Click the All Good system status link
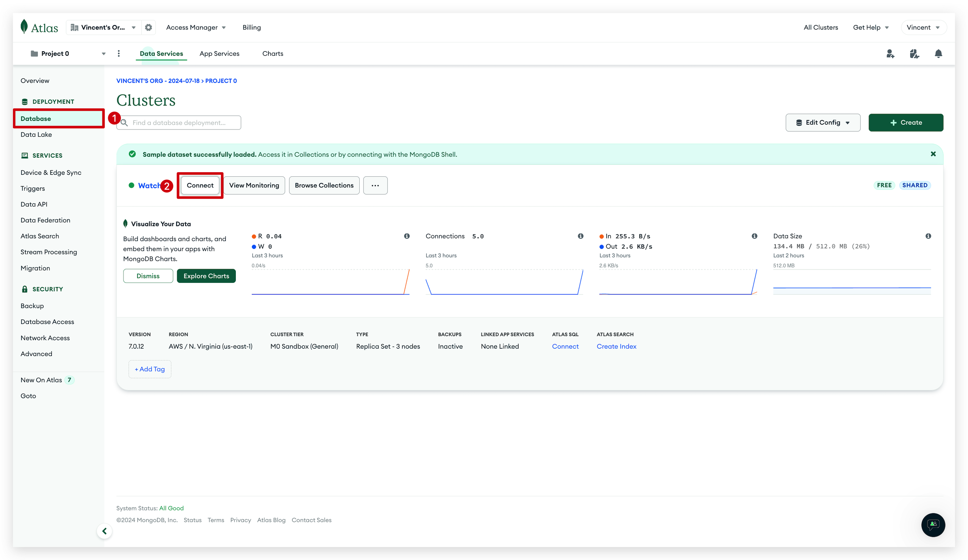 coord(171,508)
